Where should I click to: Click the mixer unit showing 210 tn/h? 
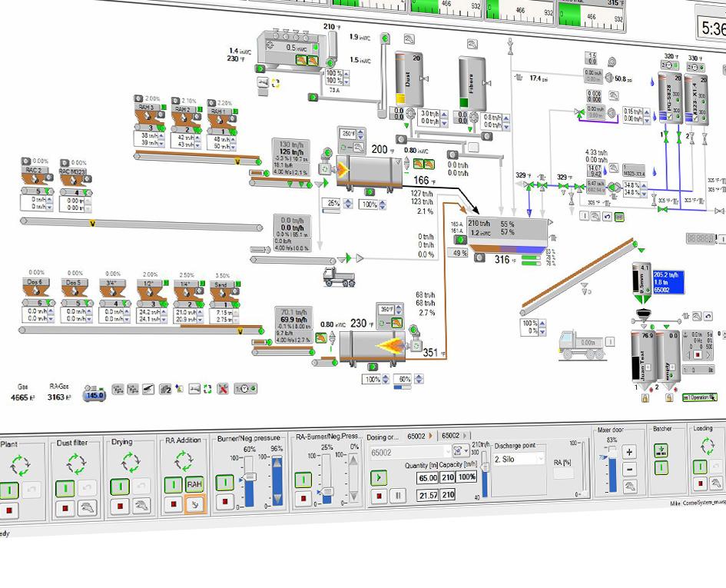click(x=508, y=235)
